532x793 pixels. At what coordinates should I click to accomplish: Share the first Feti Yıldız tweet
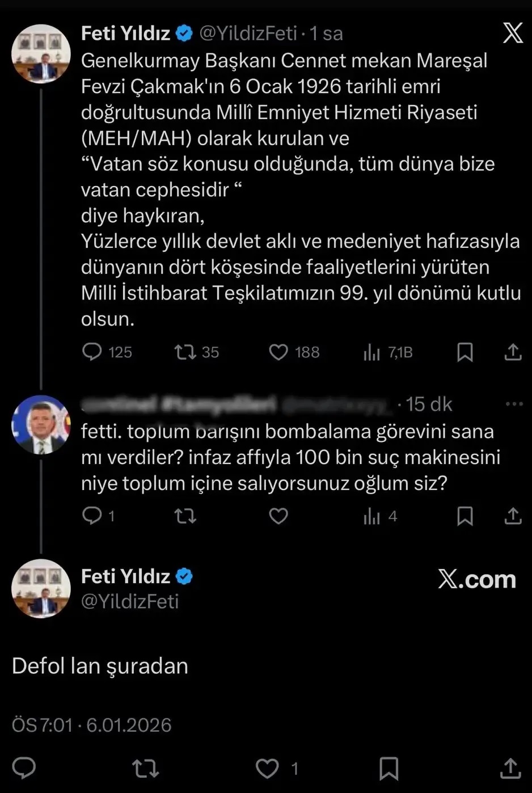[513, 352]
